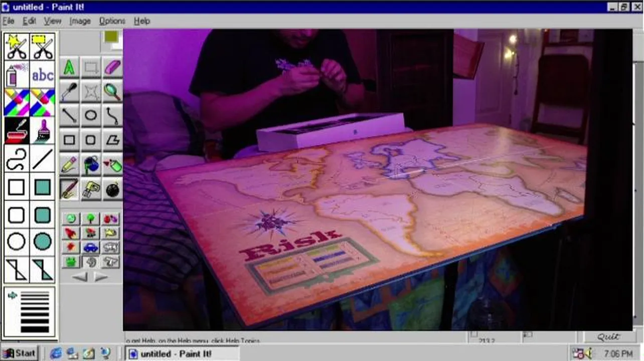Select the unfilled polygon shape
This screenshot has width=644, height=361.
coord(16,269)
